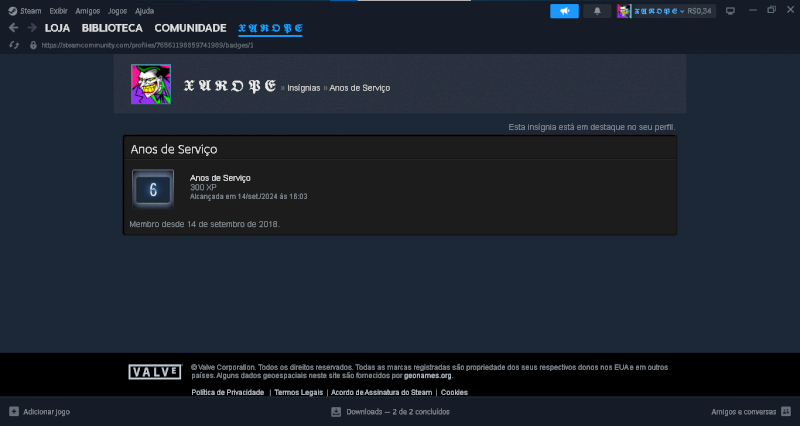The width and height of the screenshot is (800, 426).
Task: Switch to the COMUNIDADE tab
Action: click(x=190, y=28)
